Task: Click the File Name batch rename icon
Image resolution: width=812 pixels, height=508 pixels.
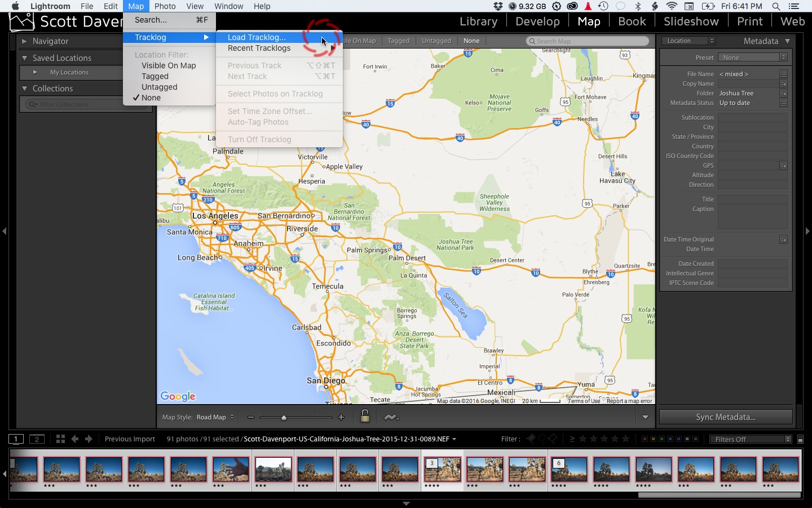Action: coord(783,74)
